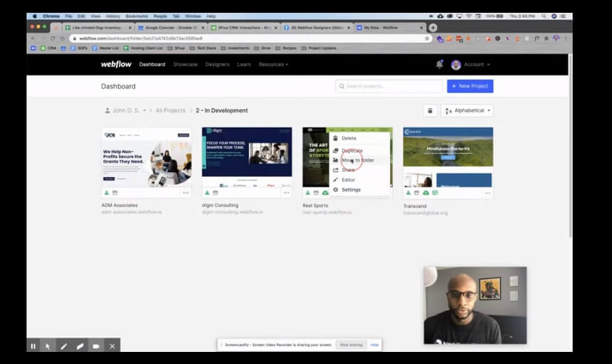Go to Designers in Webflow nav
Screen dimensions: 612x364
point(217,64)
